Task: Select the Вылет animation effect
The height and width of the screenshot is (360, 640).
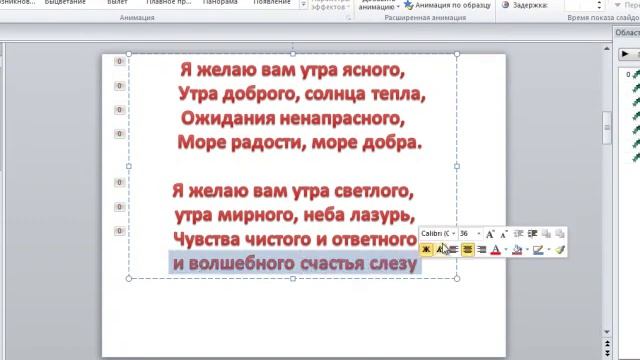Action: coord(117,2)
